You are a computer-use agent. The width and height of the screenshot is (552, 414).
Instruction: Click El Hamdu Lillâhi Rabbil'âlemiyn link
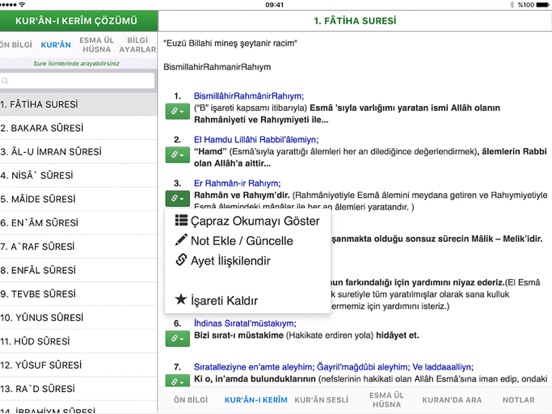pyautogui.click(x=256, y=140)
